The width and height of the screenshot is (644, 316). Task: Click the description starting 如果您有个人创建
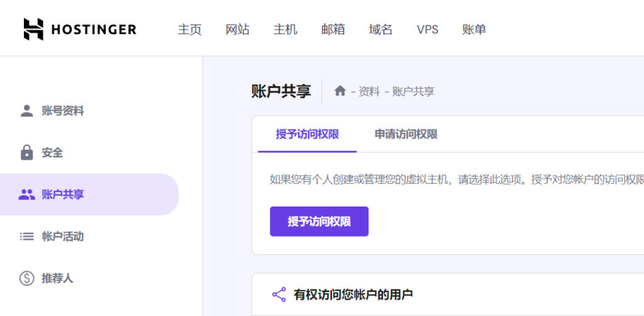coord(457,180)
